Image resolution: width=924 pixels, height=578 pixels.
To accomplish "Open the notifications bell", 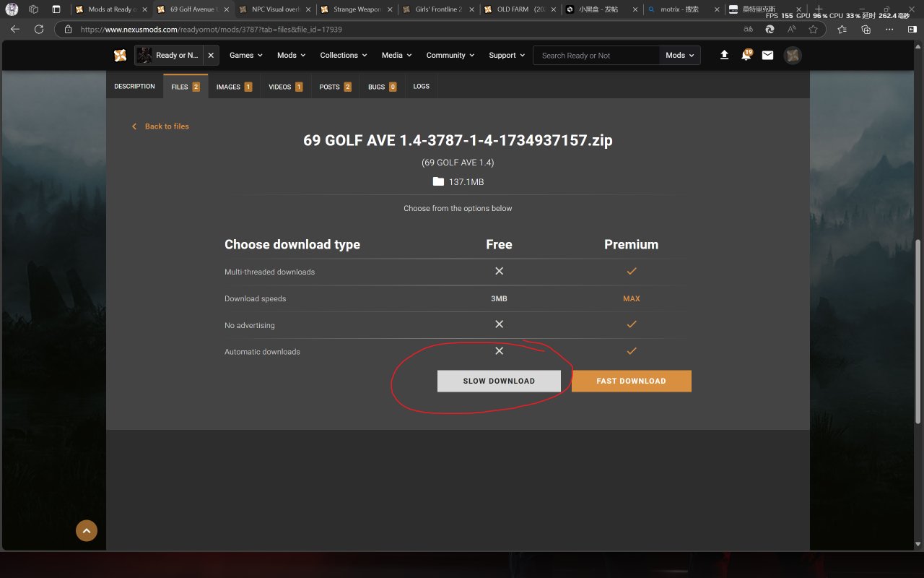I will (x=746, y=56).
